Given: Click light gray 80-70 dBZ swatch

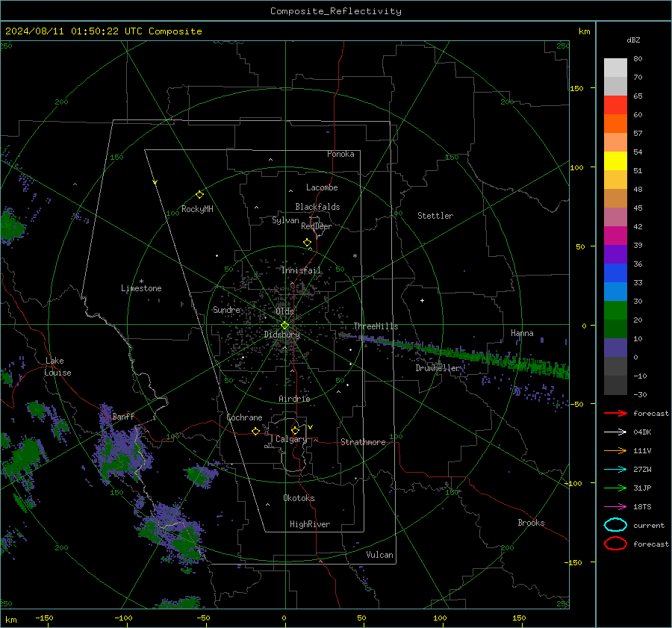Looking at the screenshot, I should click(x=615, y=68).
